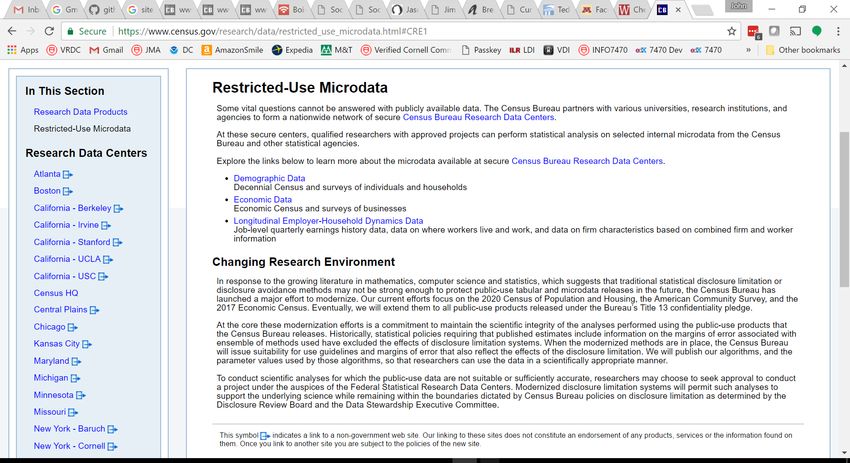850x463 pixels.
Task: Open the DC bookmark
Action: pyautogui.click(x=182, y=50)
